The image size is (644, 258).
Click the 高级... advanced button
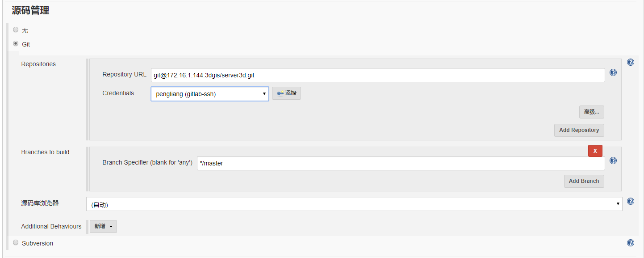click(591, 112)
